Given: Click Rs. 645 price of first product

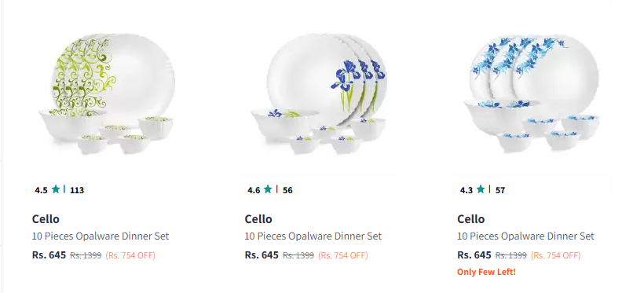Looking at the screenshot, I should [x=49, y=255].
